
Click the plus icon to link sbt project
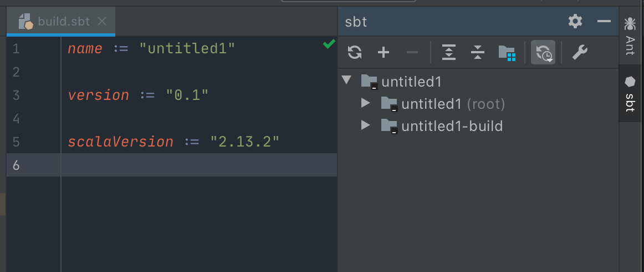(x=384, y=53)
